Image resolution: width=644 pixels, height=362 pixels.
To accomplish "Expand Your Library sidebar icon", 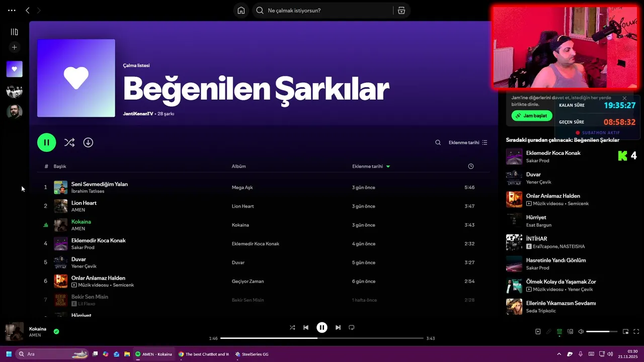I will (x=14, y=32).
